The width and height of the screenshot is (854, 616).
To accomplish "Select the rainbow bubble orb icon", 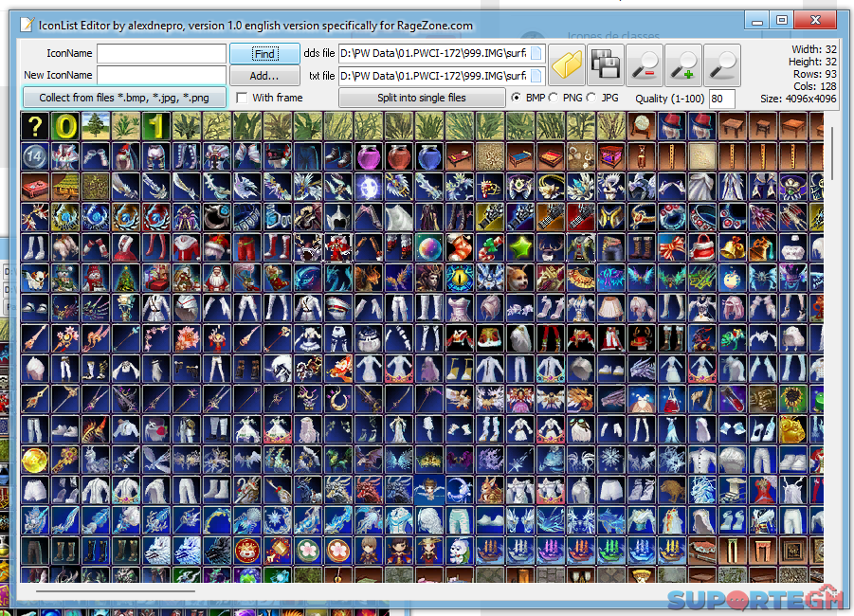I will (x=429, y=247).
